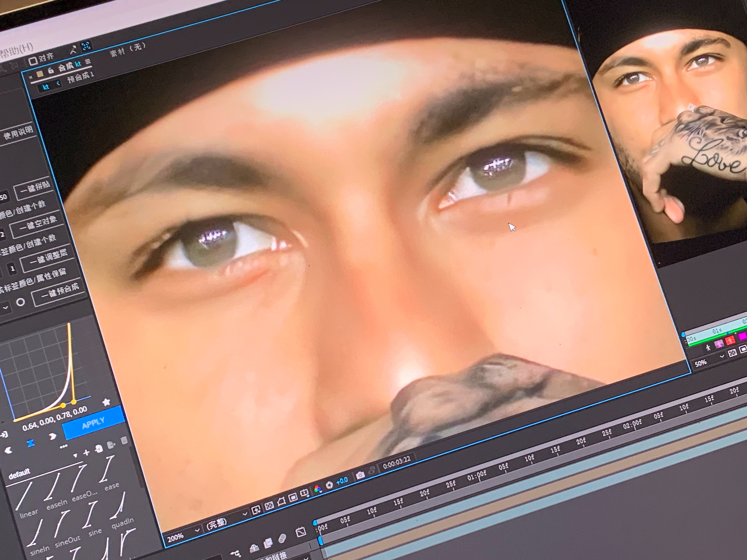Expand the preset library dropdown triangle
Image resolution: width=747 pixels, height=560 pixels.
click(75, 456)
